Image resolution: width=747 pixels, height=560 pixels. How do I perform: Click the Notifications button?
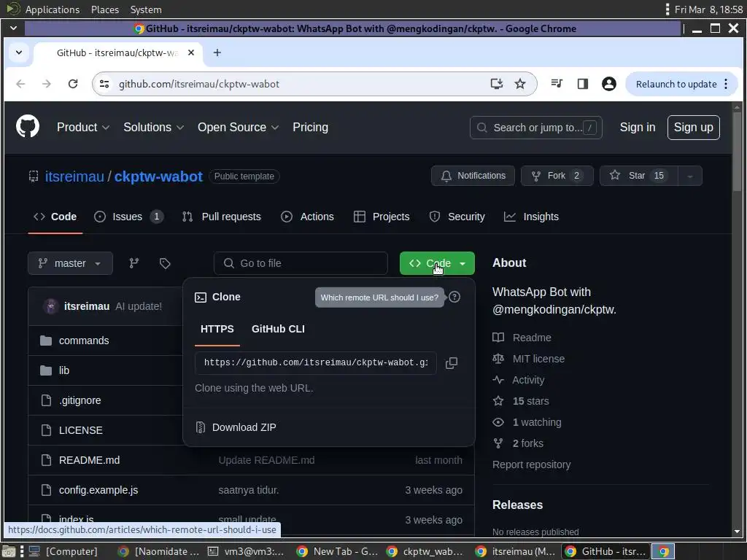click(x=473, y=176)
